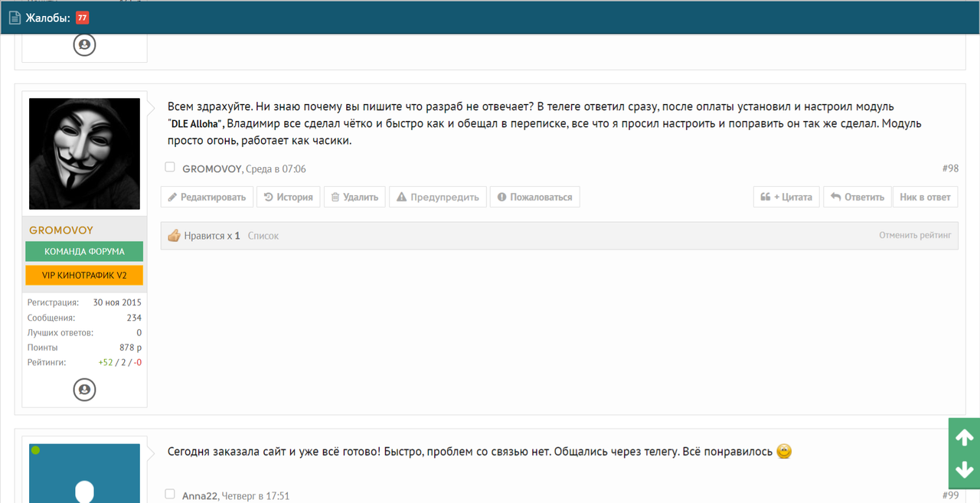Click the + Цитата quote button
Viewport: 980px width, 503px height.
[786, 197]
